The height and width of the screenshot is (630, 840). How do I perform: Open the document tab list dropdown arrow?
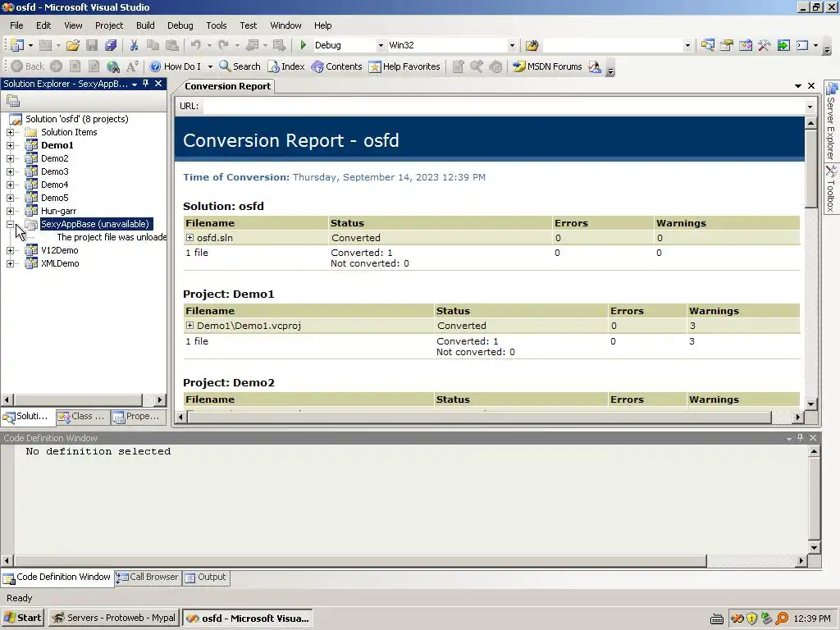797,85
